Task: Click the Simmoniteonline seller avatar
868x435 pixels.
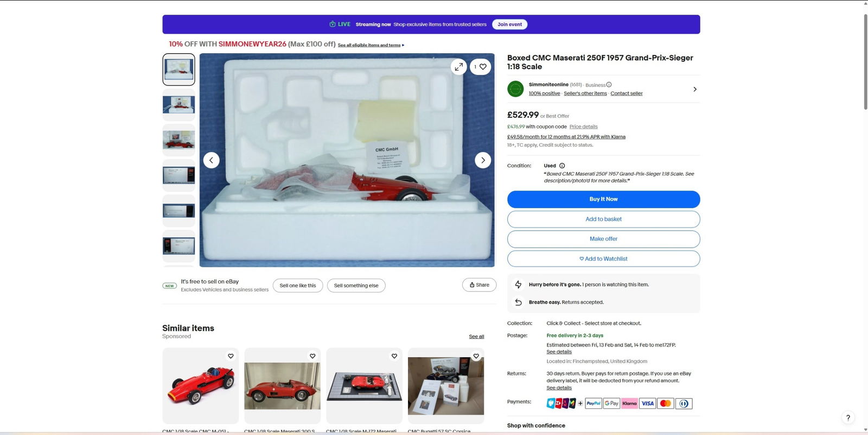Action: [x=515, y=89]
